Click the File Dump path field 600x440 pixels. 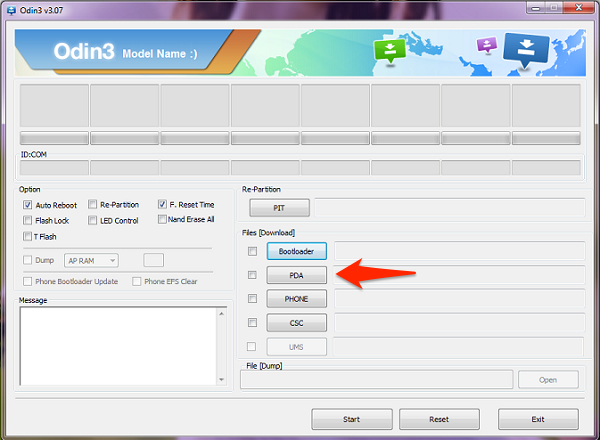[377, 380]
